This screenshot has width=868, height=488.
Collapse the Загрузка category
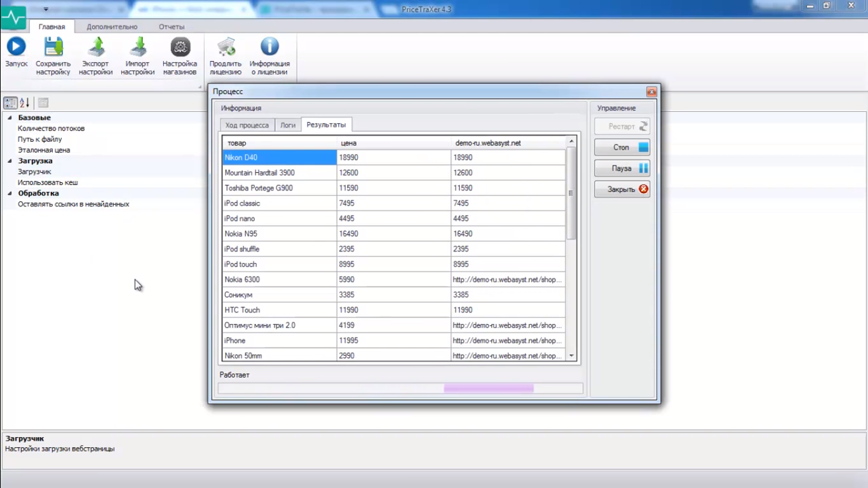(x=10, y=161)
